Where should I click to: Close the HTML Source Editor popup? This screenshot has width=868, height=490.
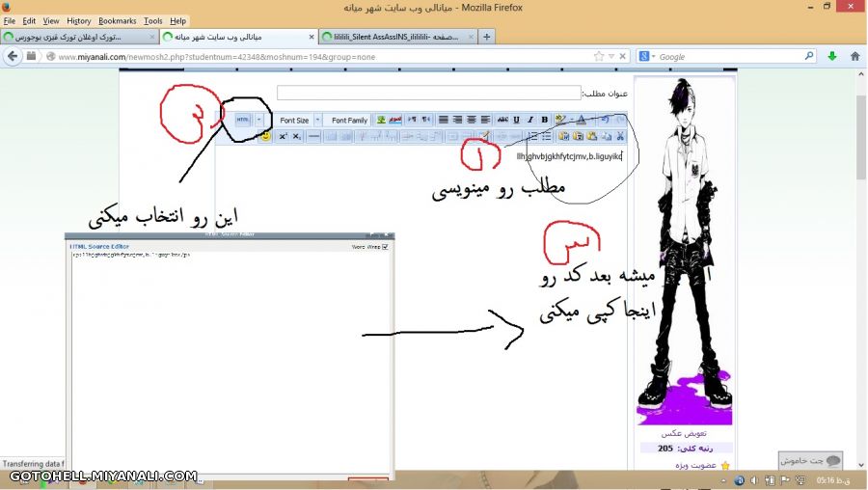(388, 234)
